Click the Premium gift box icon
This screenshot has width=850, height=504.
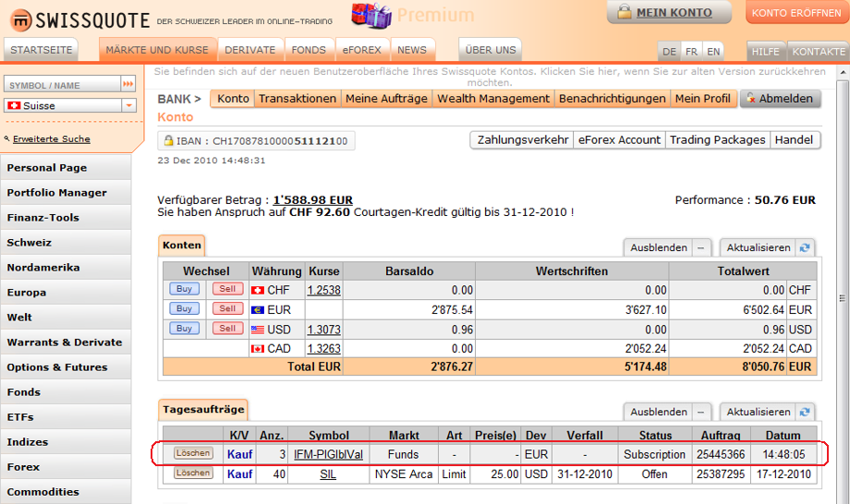[371, 16]
